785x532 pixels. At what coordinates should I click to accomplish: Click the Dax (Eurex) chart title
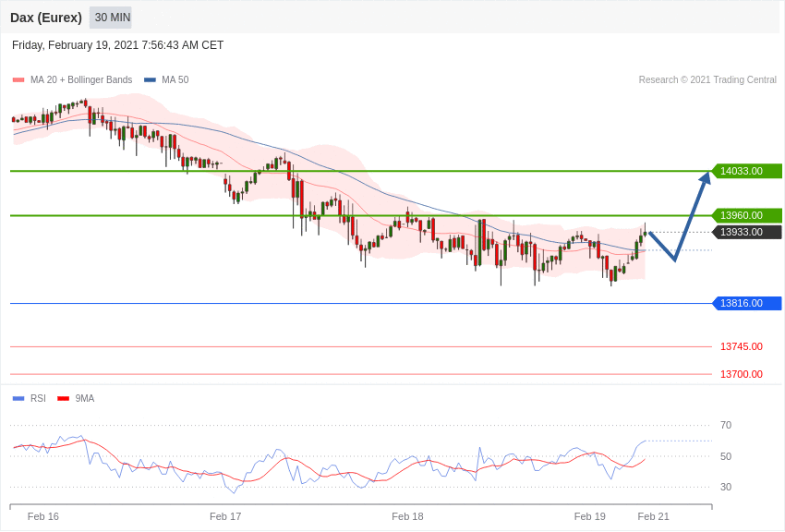click(x=46, y=18)
